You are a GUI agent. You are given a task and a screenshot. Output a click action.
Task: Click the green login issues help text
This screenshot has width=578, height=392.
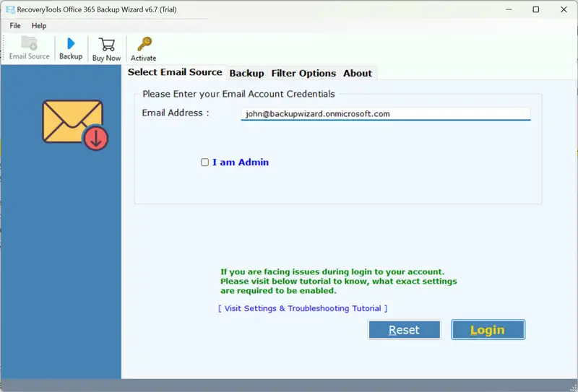point(338,281)
